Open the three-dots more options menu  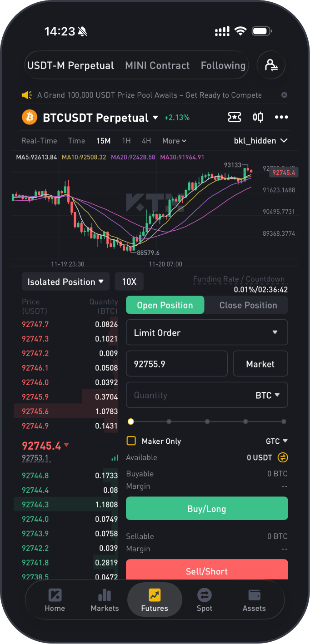click(x=281, y=117)
